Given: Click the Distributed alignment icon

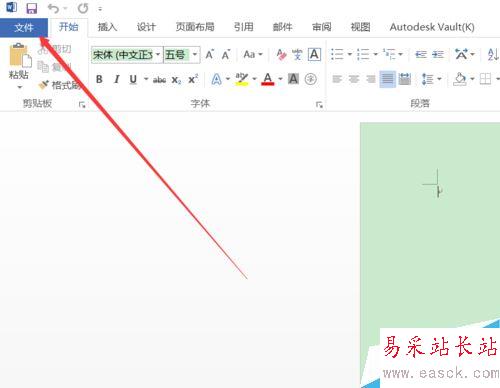Looking at the screenshot, I should [x=404, y=79].
